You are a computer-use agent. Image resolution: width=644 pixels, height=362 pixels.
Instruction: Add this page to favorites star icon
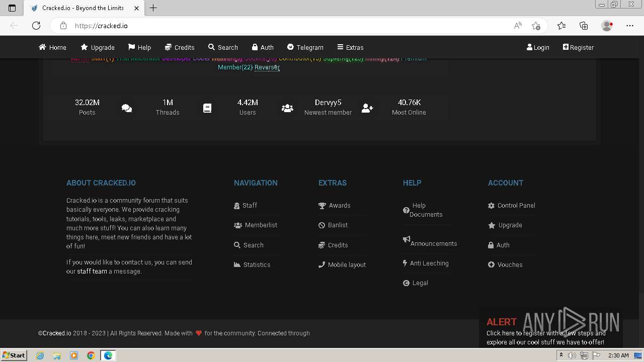pyautogui.click(x=536, y=26)
